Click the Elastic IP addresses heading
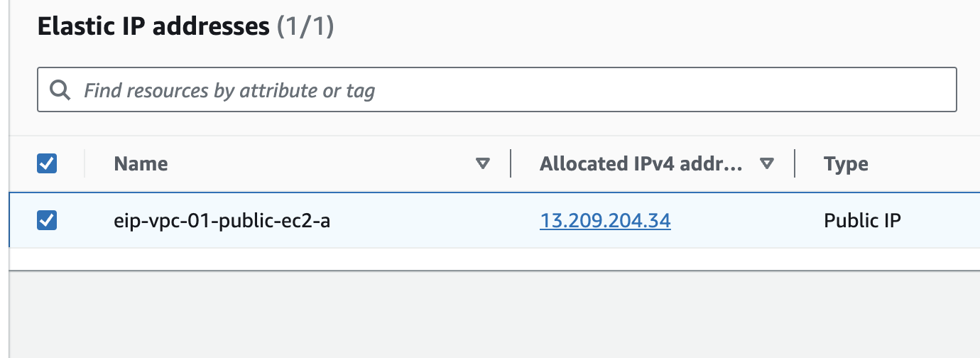Image resolution: width=980 pixels, height=358 pixels. 153,28
